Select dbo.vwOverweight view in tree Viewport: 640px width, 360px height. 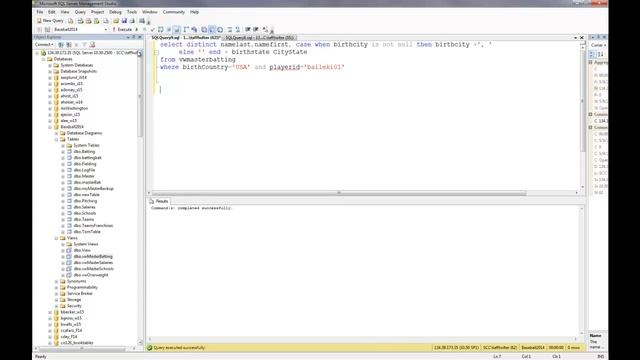[91, 275]
